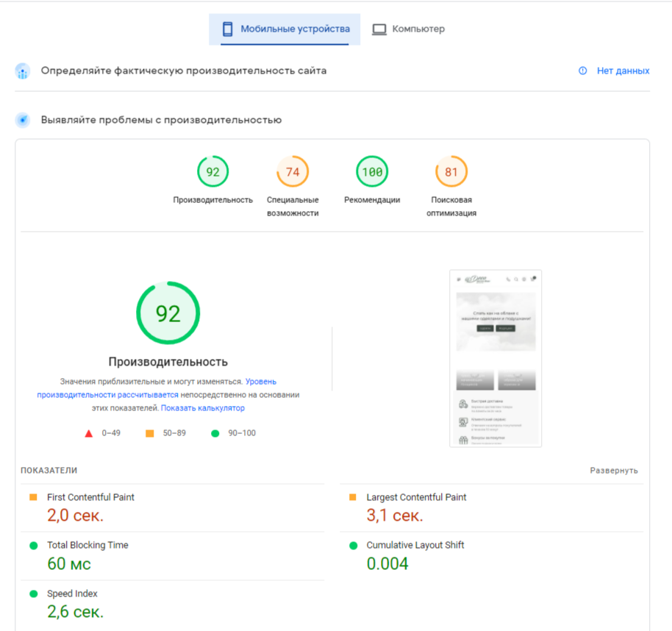672x631 pixels.
Task: Switch to the Мобильные устройства tab
Action: (285, 29)
